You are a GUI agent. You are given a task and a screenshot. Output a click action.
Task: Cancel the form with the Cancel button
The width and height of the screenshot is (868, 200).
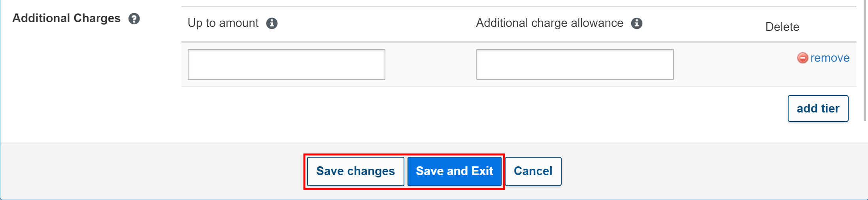click(x=533, y=171)
